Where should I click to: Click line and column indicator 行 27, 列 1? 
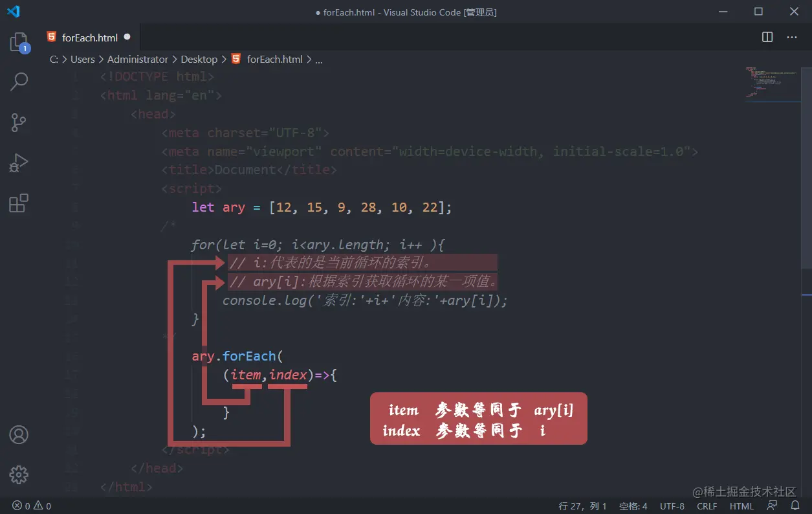coord(583,506)
